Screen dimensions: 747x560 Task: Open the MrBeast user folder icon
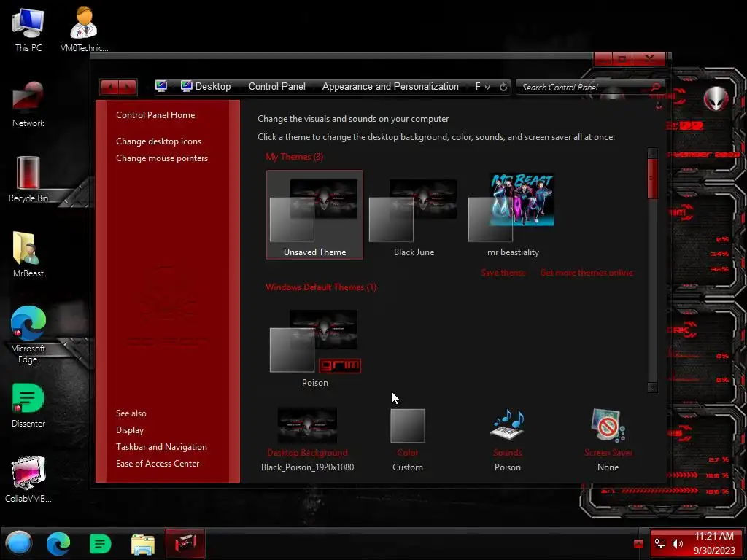tap(28, 254)
